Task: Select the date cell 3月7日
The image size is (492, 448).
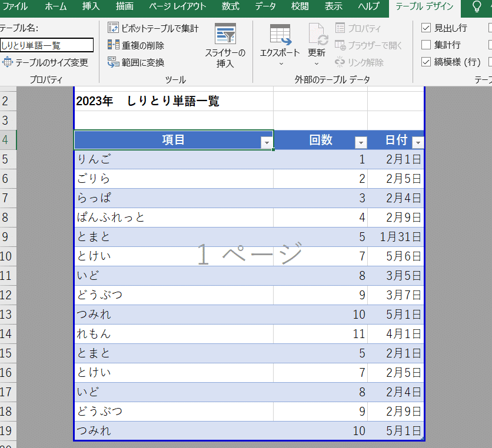Action: pyautogui.click(x=395, y=295)
